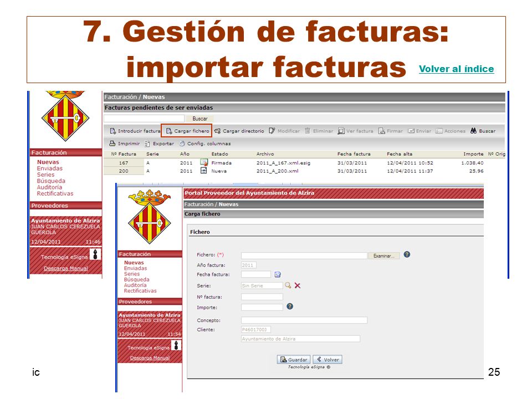Browse for a file with 'Examinar...'
Viewport: 532px width, 399px height.
click(383, 256)
